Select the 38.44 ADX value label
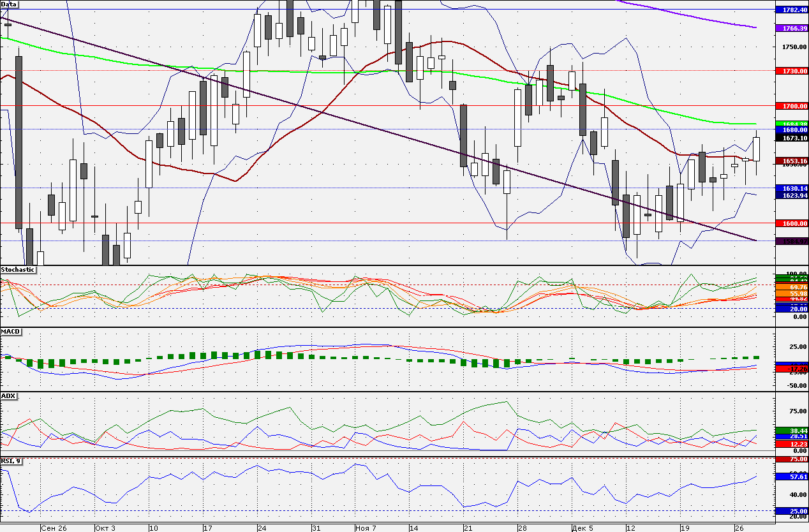The image size is (809, 532). tap(791, 430)
